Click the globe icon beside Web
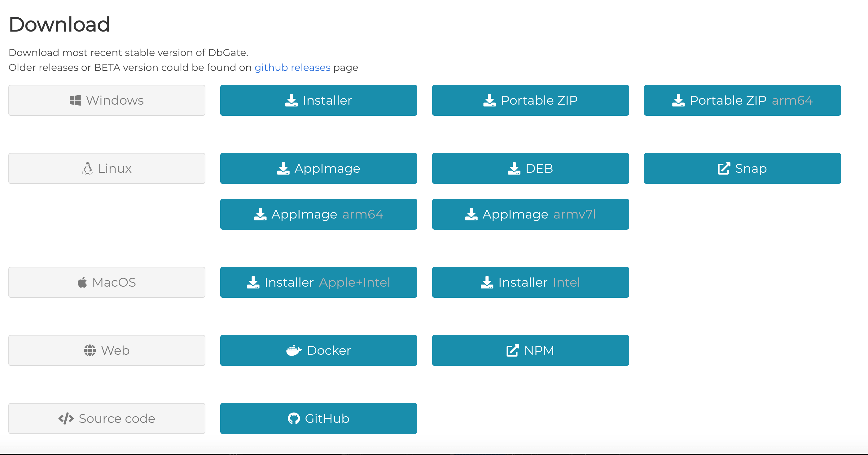Image resolution: width=868 pixels, height=455 pixels. tap(90, 350)
